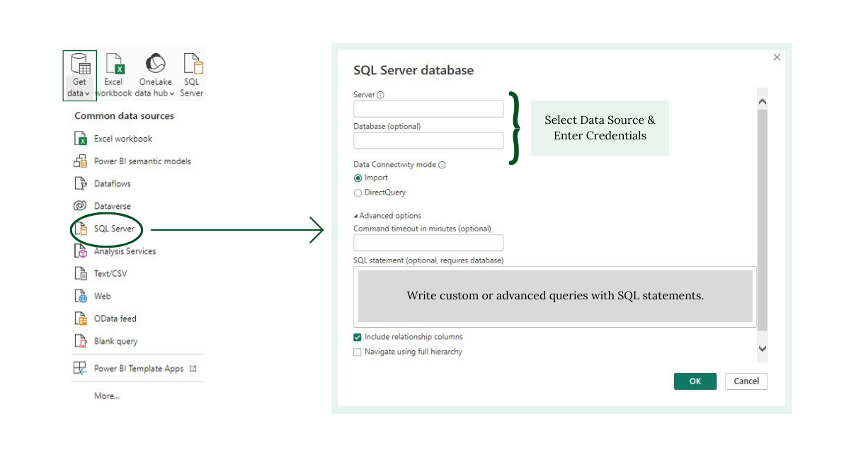Click the OK button
This screenshot has width=868, height=460.
click(695, 381)
